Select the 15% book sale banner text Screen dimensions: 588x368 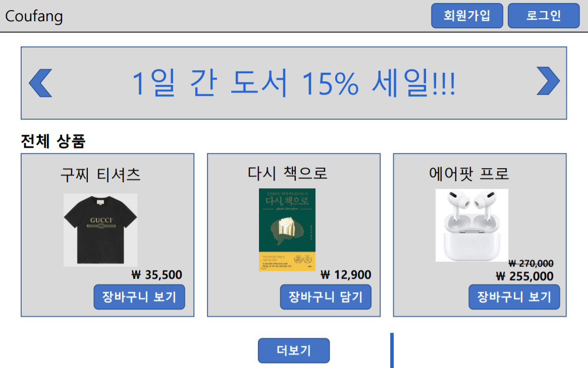click(294, 83)
